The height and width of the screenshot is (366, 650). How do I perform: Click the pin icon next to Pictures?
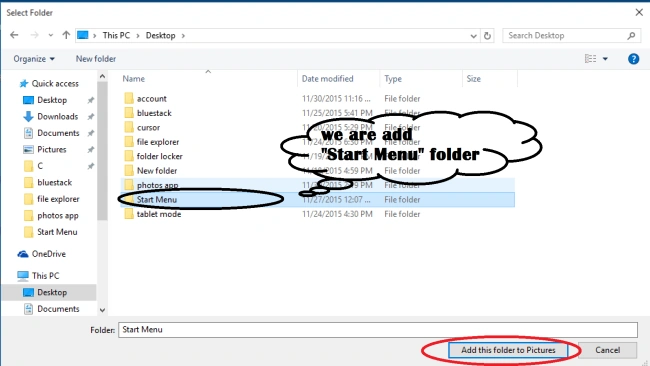[90, 150]
